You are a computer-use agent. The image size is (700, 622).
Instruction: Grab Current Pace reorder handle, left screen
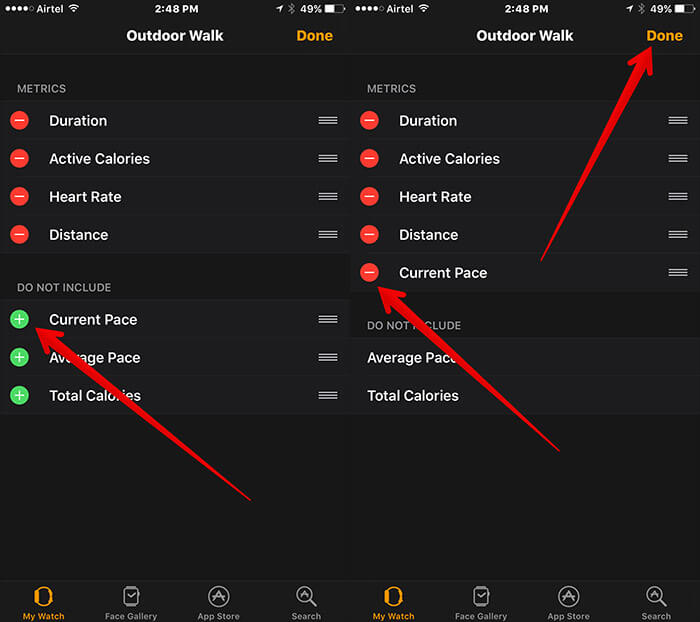(x=328, y=319)
